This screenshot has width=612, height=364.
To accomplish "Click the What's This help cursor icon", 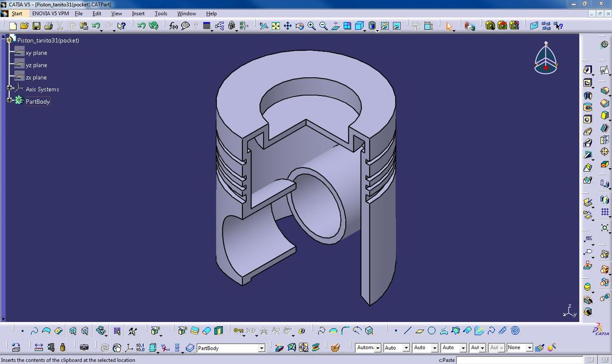I will [121, 26].
